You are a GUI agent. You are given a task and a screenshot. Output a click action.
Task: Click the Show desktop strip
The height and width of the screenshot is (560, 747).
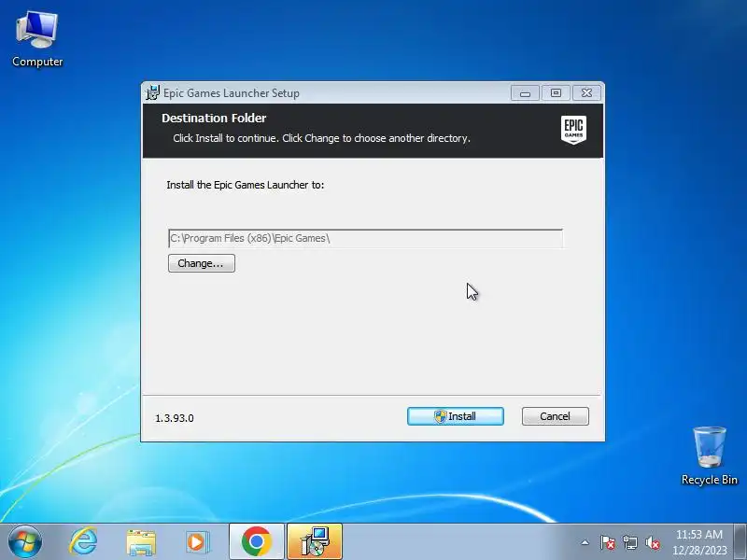coord(740,542)
